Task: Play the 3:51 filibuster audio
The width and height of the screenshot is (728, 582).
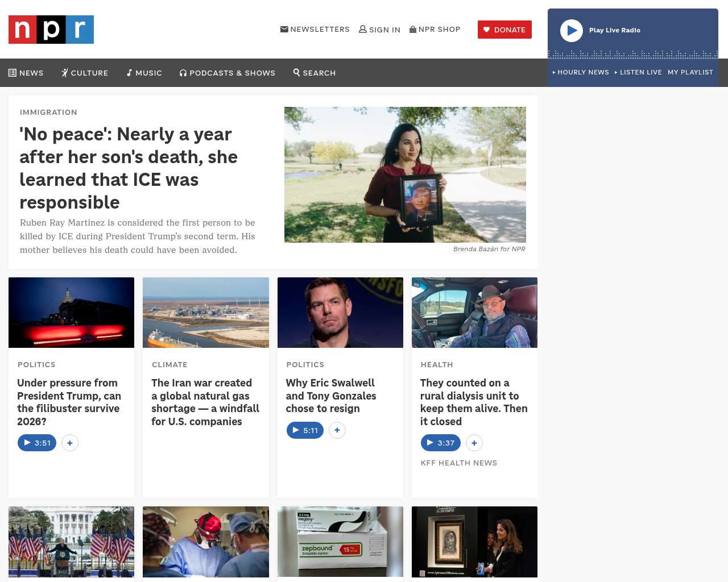Action: point(37,443)
